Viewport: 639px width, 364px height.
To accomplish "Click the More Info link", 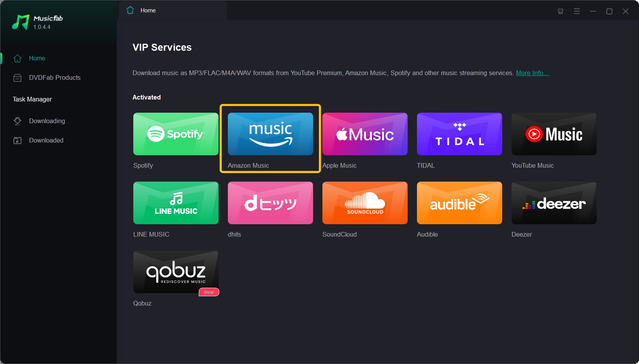I will point(532,73).
